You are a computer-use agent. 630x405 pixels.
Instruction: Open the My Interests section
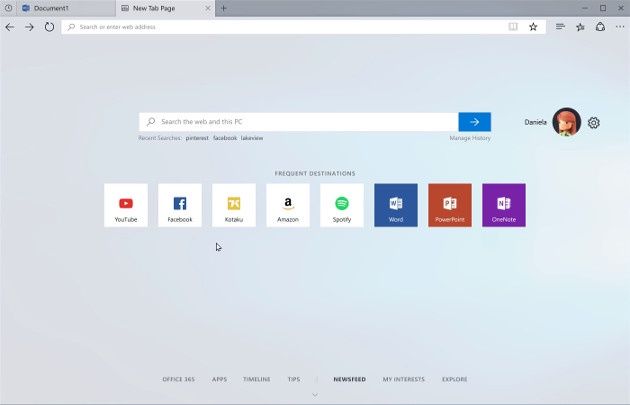point(403,379)
